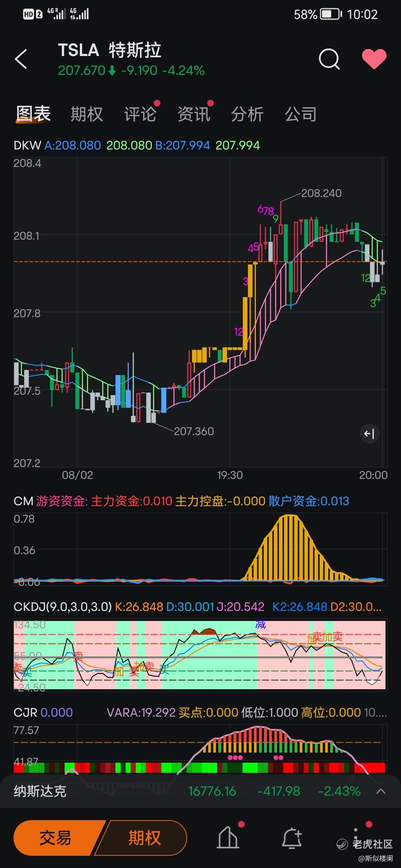401x868 pixels.
Task: Tap the 纳斯达克 index label
Action: pyautogui.click(x=40, y=791)
